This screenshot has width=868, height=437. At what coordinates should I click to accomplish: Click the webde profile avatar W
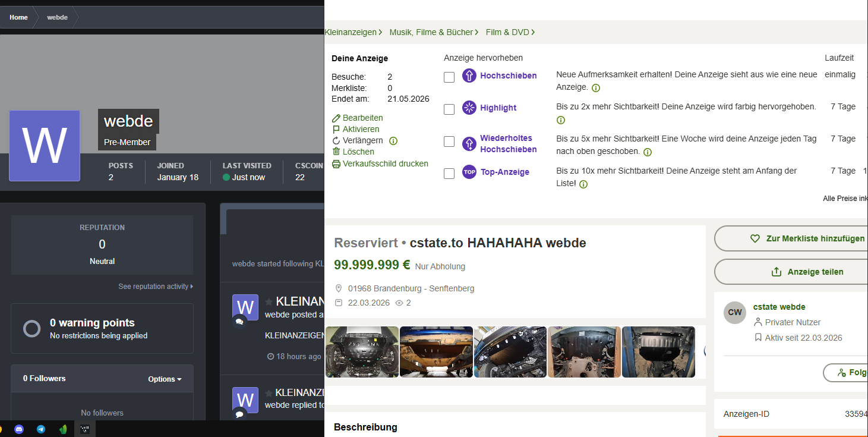point(45,146)
